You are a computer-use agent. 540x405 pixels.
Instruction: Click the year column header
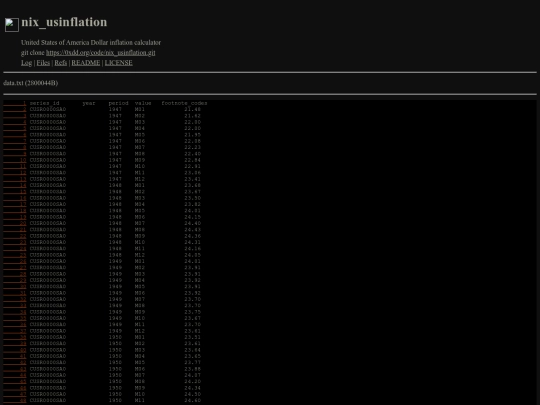[x=89, y=103]
